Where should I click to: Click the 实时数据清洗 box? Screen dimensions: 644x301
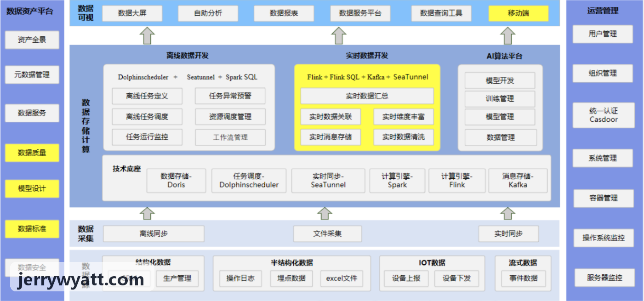click(x=404, y=137)
